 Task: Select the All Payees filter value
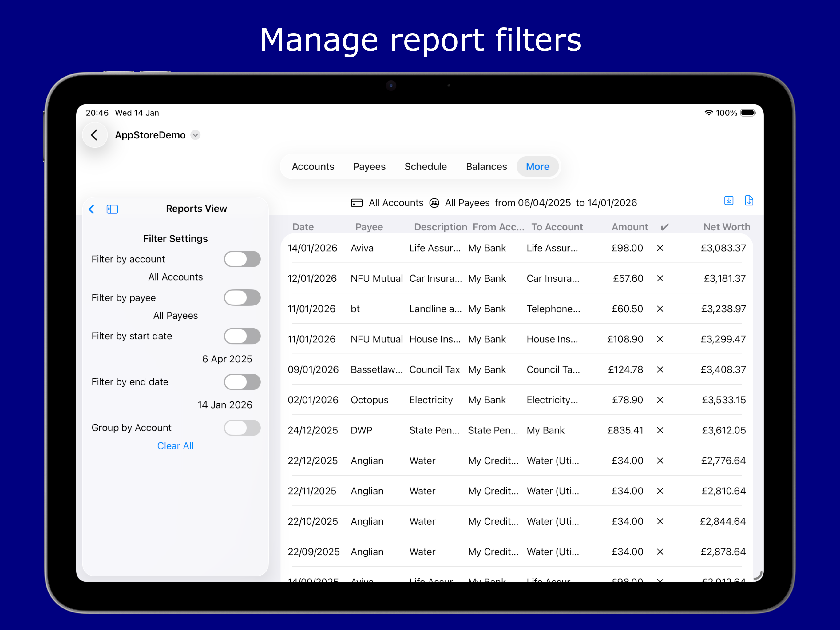(x=176, y=315)
